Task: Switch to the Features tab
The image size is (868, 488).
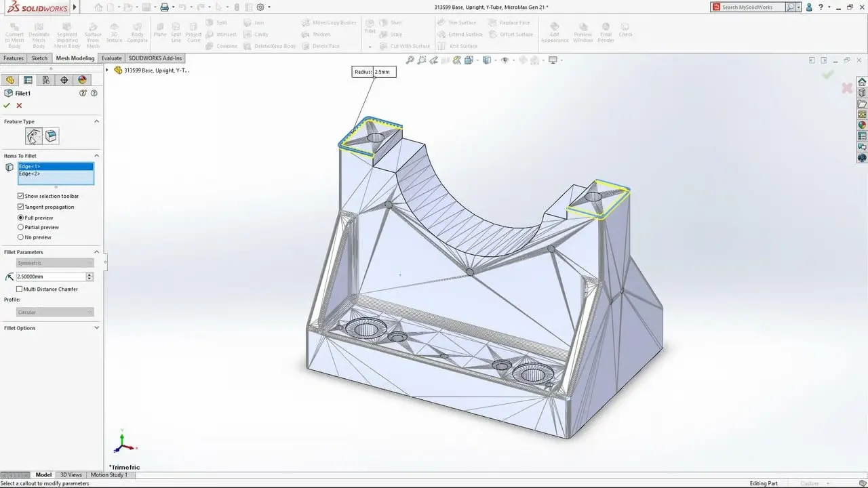Action: [x=14, y=58]
